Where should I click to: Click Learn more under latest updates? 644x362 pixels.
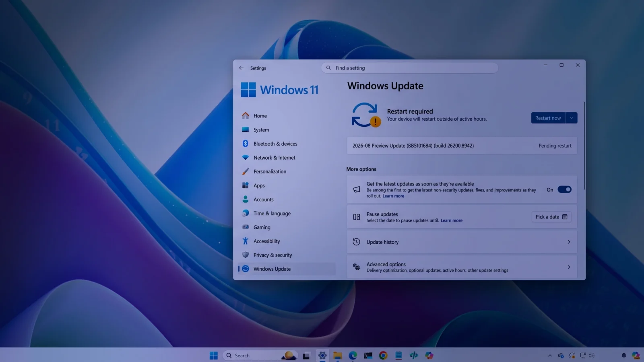tap(393, 196)
